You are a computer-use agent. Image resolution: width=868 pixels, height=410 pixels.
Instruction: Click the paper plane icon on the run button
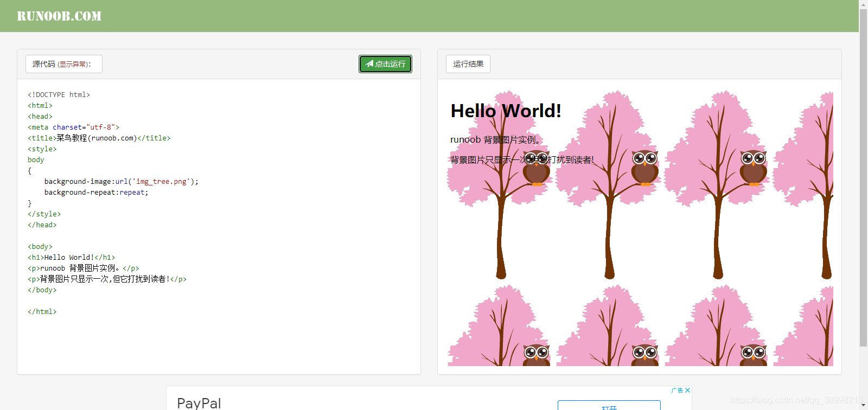[x=369, y=63]
